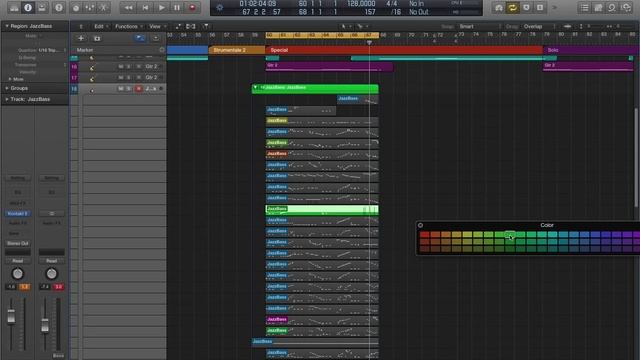Open the Loop Browser icon
Image resolution: width=640 pixels, height=360 pixels.
coord(612,7)
